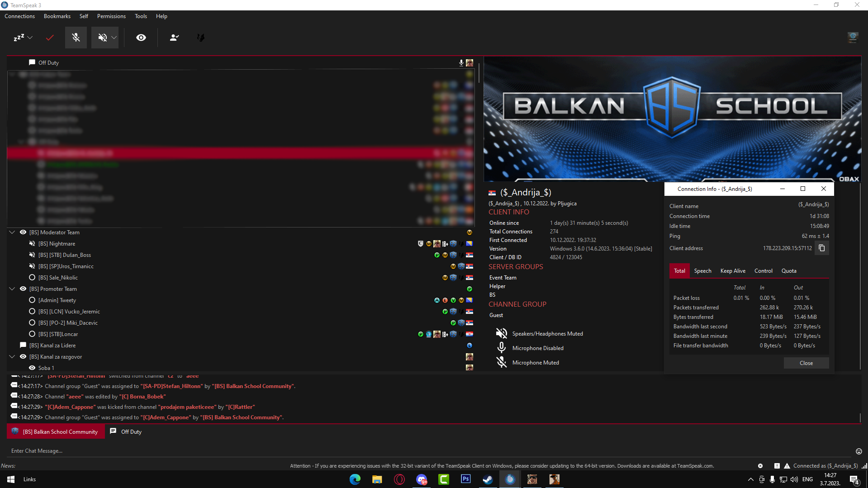Collapse the [BS] Kanal za razgovor channel
This screenshot has width=868, height=488.
pos(12,357)
